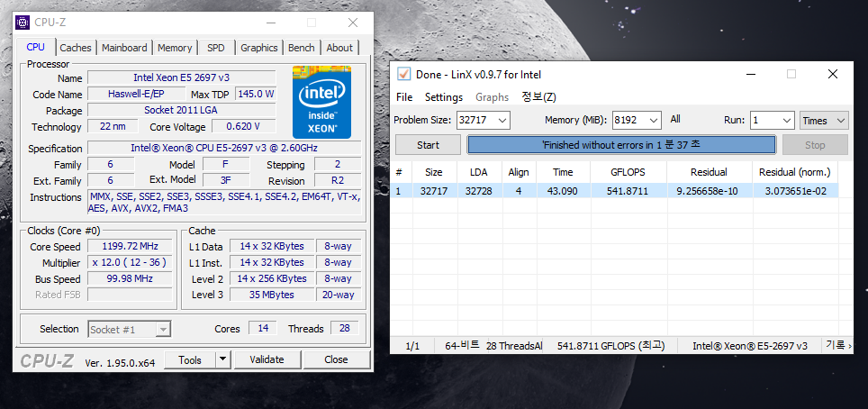868x409 pixels.
Task: Open the 정보(Z) menu in LinX
Action: pos(538,97)
